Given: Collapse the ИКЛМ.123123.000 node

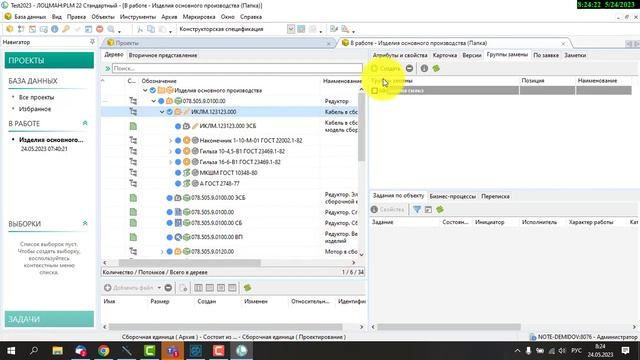Looking at the screenshot, I should coord(162,112).
